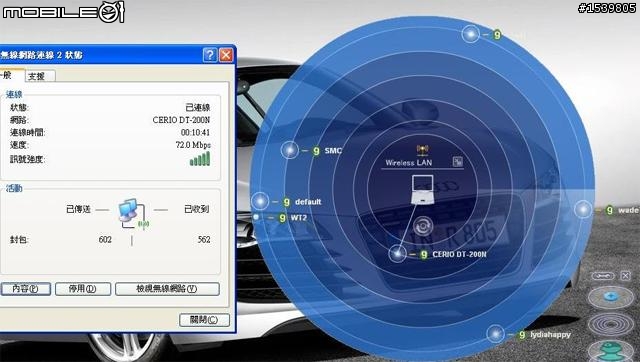Click the Wireless LAN label
Screen dimensions: 640x362
click(409, 162)
